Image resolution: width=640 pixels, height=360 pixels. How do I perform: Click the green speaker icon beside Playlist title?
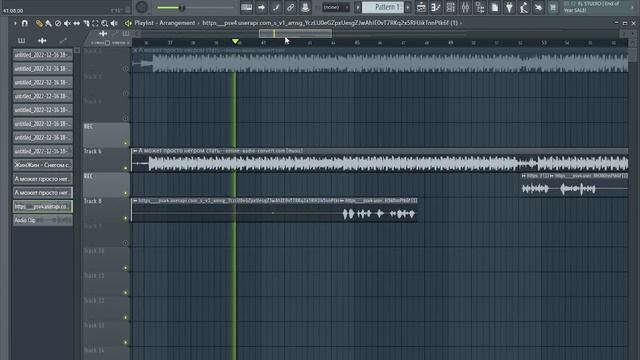(128, 23)
